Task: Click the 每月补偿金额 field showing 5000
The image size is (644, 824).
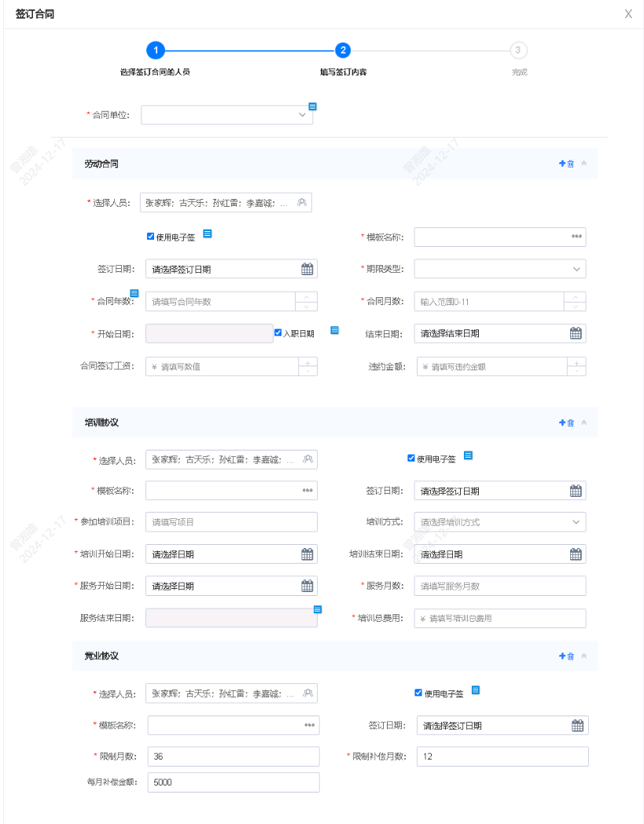Action: pyautogui.click(x=233, y=782)
